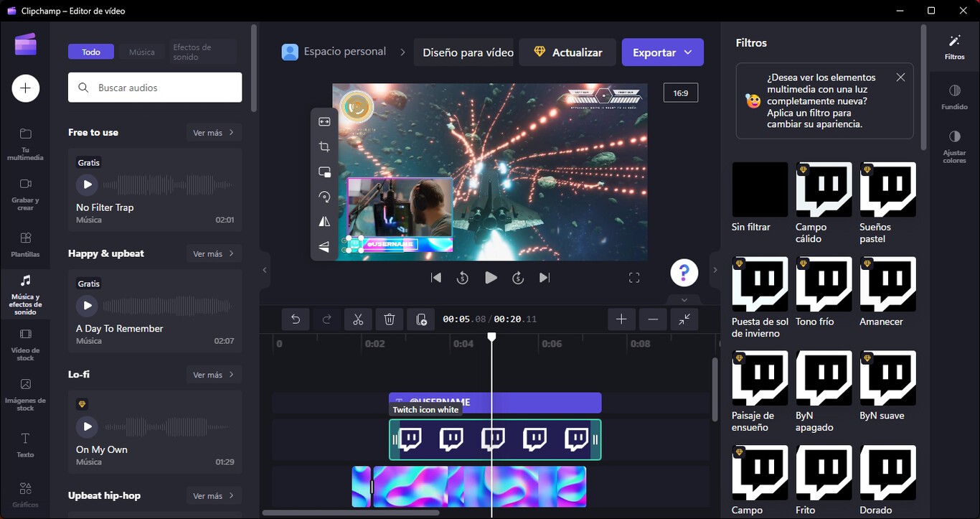Apply the "Campo cálido" filter
980x519 pixels.
coord(824,189)
